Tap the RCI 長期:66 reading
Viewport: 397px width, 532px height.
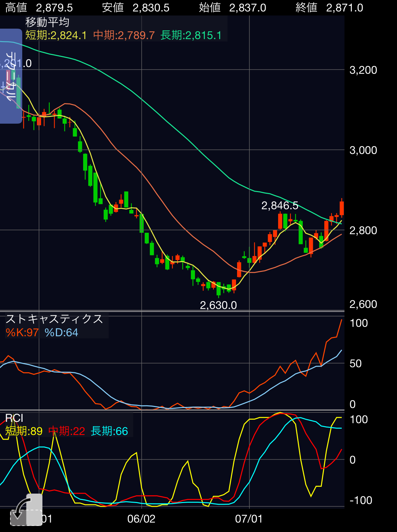109,431
